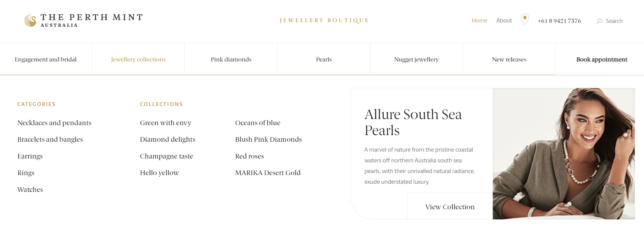
Task: Browse Necklaces and pendants category
Action: [x=54, y=123]
